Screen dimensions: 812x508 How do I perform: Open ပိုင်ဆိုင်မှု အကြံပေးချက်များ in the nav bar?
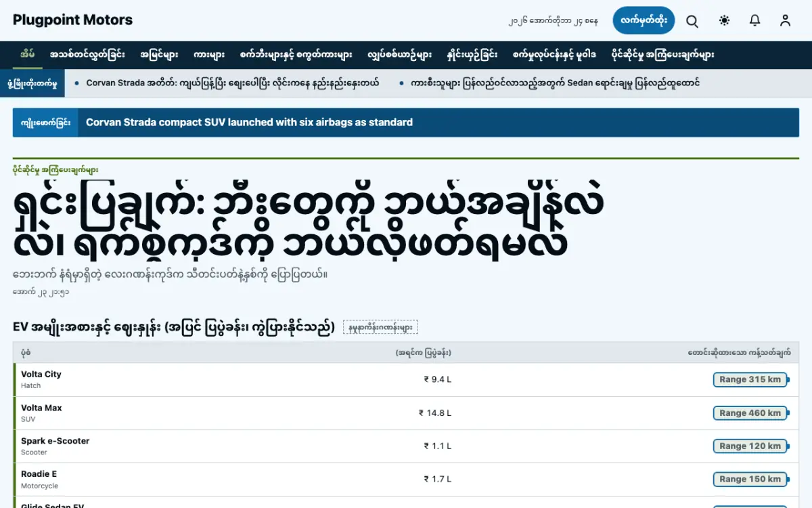[x=662, y=54]
